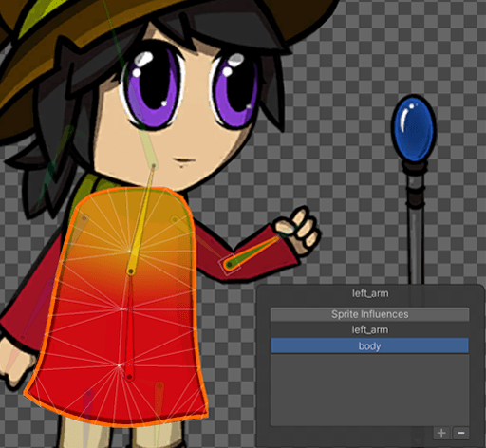
Task: Click the Sprite Influences list header
Action: 369,314
